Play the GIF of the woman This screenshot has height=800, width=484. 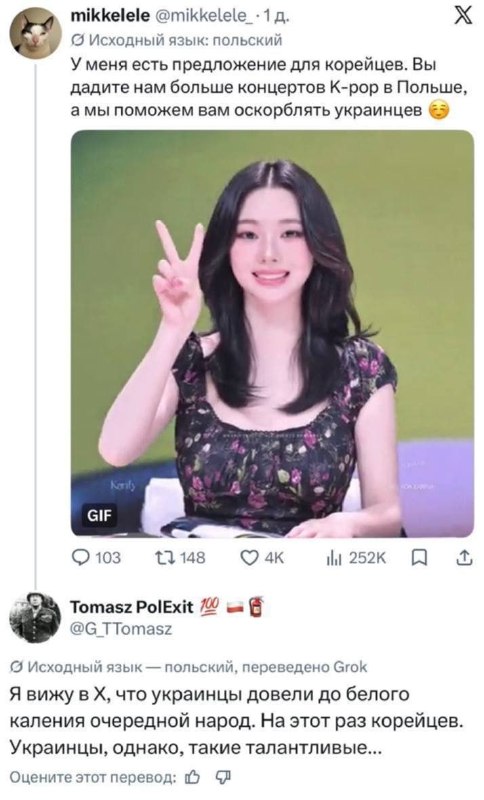[x=272, y=333]
